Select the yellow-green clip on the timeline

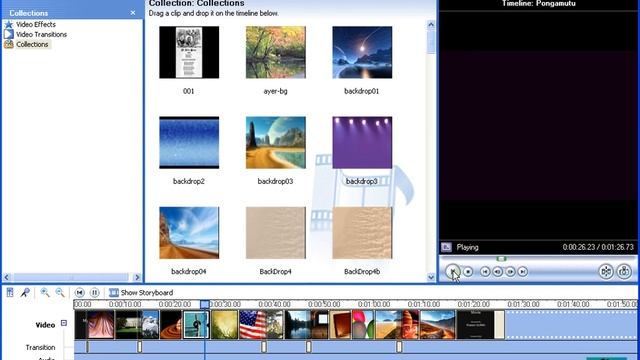coord(224,325)
